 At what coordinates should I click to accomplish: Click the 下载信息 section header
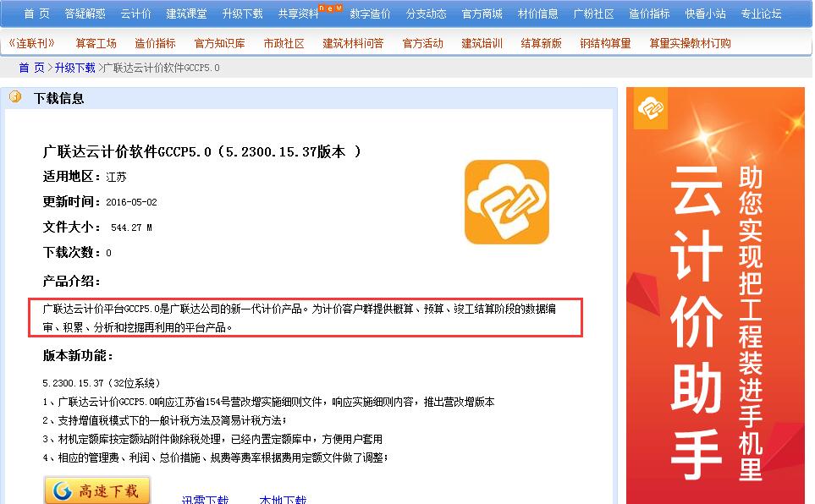coord(58,98)
